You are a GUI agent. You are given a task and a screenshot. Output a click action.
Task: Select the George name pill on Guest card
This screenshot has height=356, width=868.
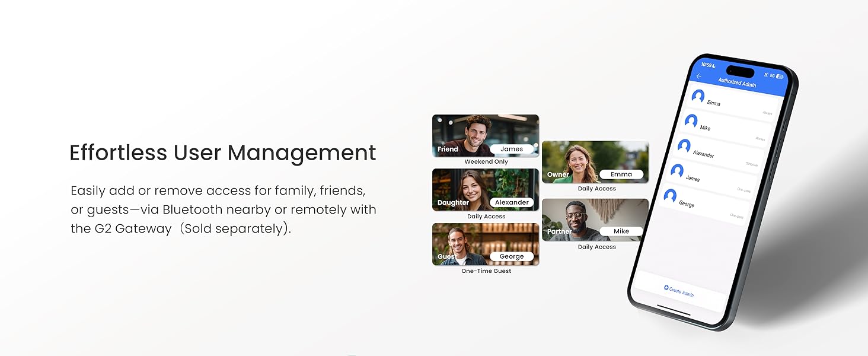[512, 256]
